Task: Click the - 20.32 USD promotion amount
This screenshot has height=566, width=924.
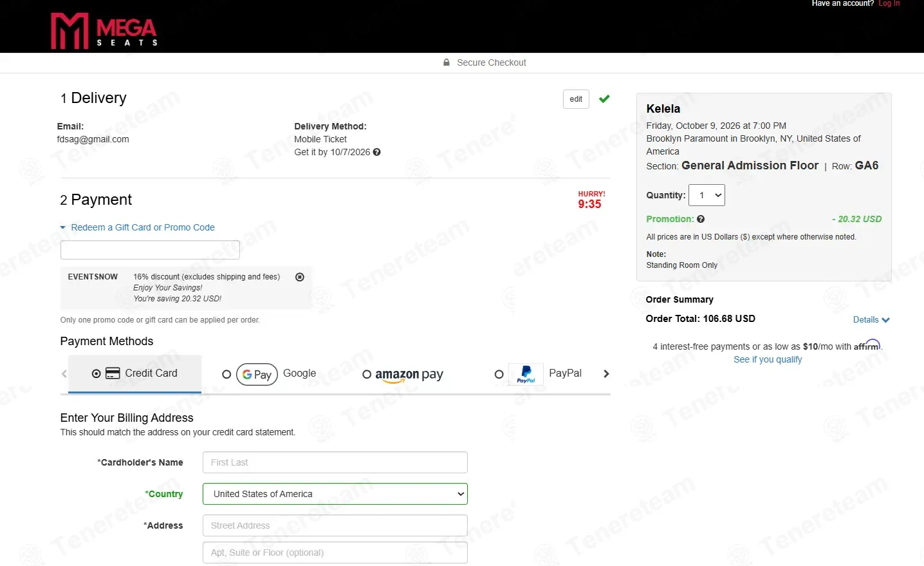Action: point(856,219)
